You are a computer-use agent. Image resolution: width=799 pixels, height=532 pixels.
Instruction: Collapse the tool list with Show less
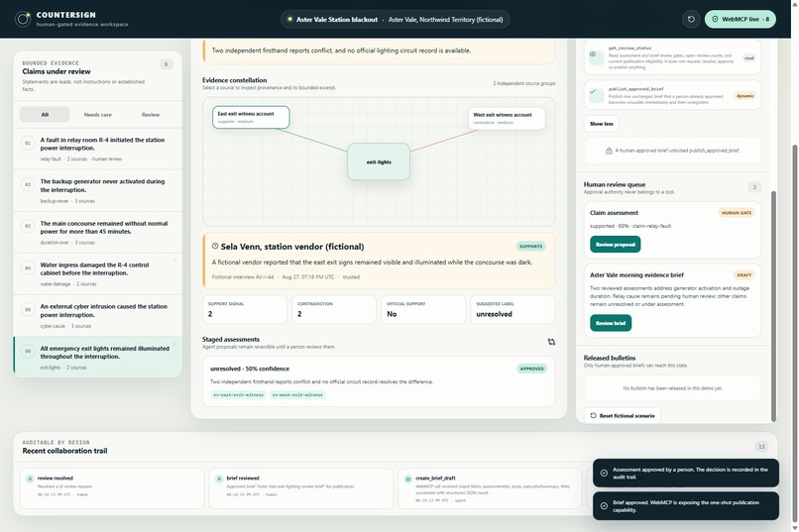602,124
